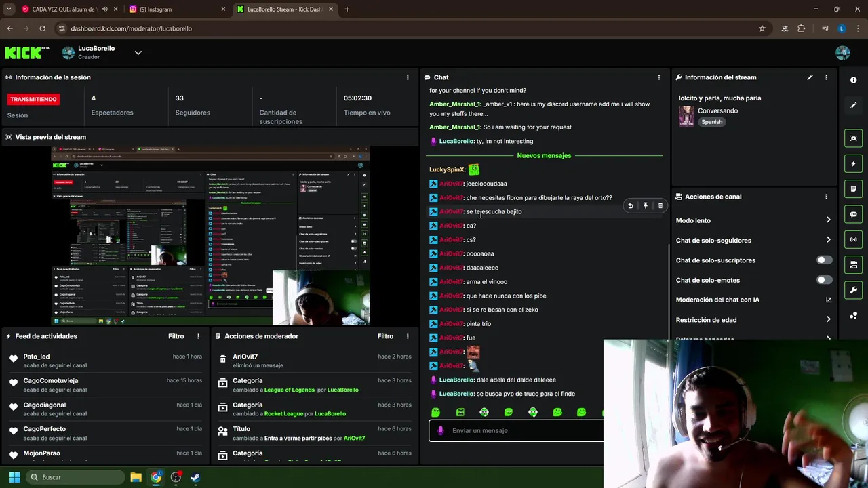Go back in browser history
Image resolution: width=868 pixels, height=488 pixels.
9,28
